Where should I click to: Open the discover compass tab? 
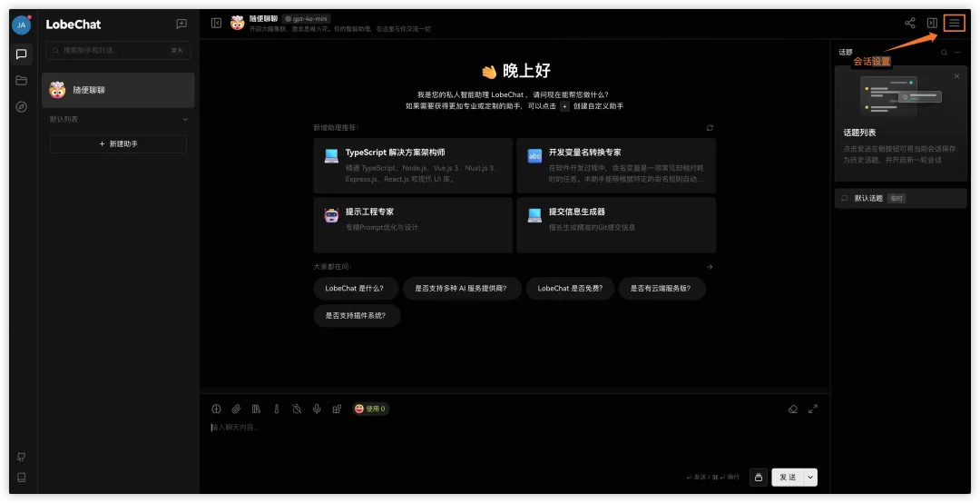point(21,107)
